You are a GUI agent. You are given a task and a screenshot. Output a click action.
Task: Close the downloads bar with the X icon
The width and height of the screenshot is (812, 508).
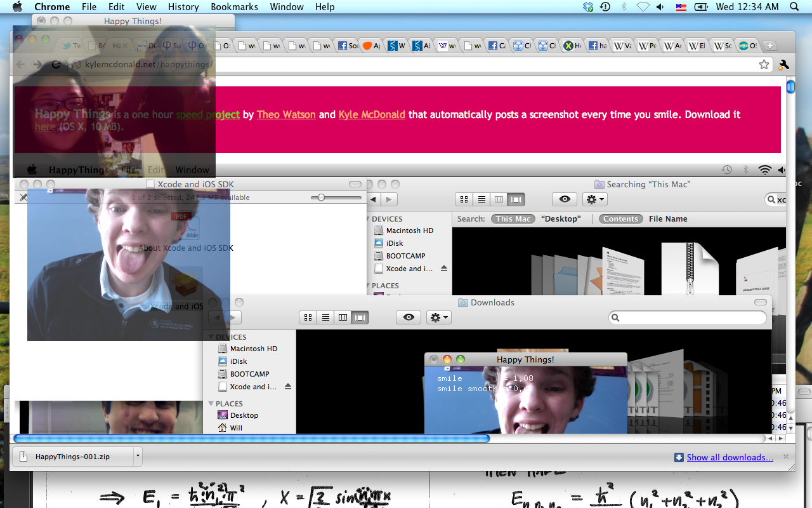[786, 457]
